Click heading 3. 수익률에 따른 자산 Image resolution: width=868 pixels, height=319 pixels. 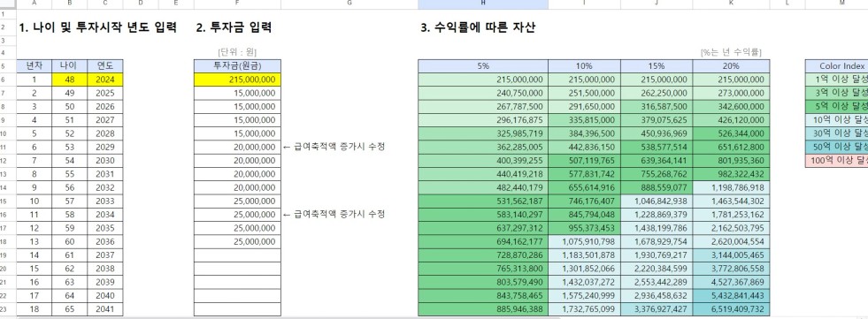tap(479, 27)
